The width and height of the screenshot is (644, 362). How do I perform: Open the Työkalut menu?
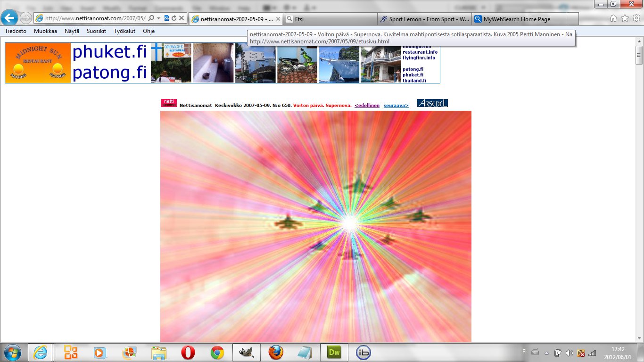tap(124, 31)
